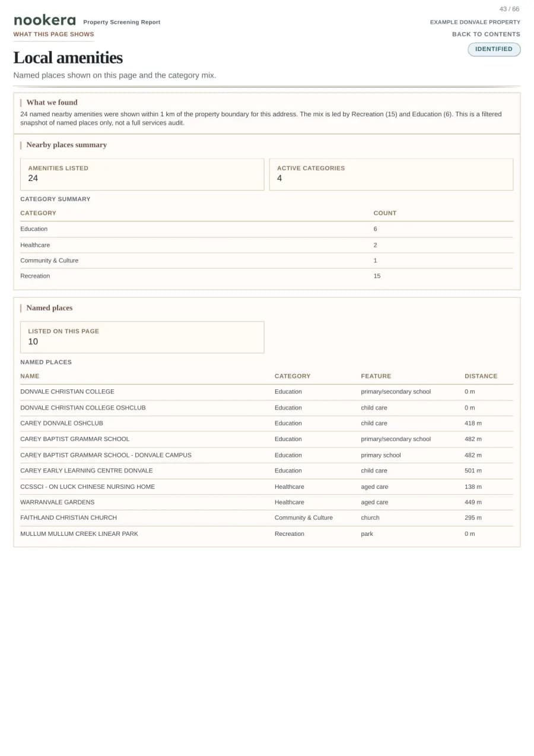This screenshot has height=756, width=534.
Task: Click the page number 43 / 66
Action: coord(509,9)
